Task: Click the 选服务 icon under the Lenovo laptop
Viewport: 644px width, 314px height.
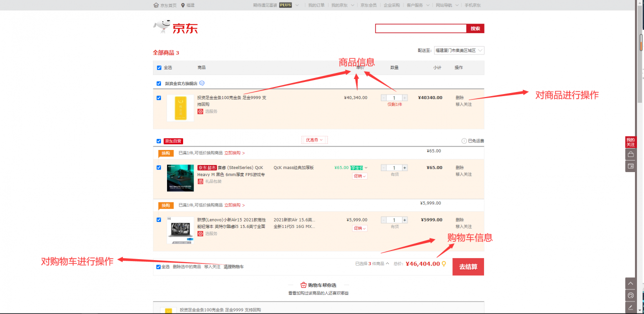Action: point(200,233)
